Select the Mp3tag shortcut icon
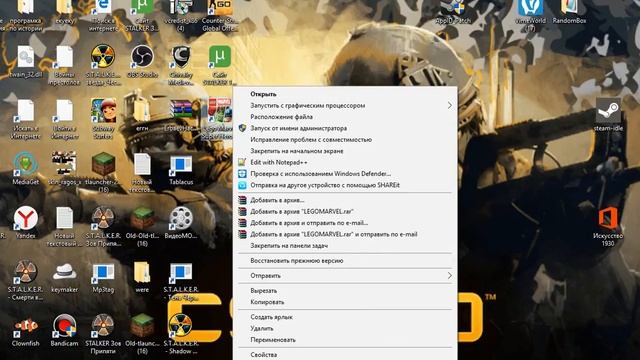The width and height of the screenshot is (640, 360). (103, 273)
